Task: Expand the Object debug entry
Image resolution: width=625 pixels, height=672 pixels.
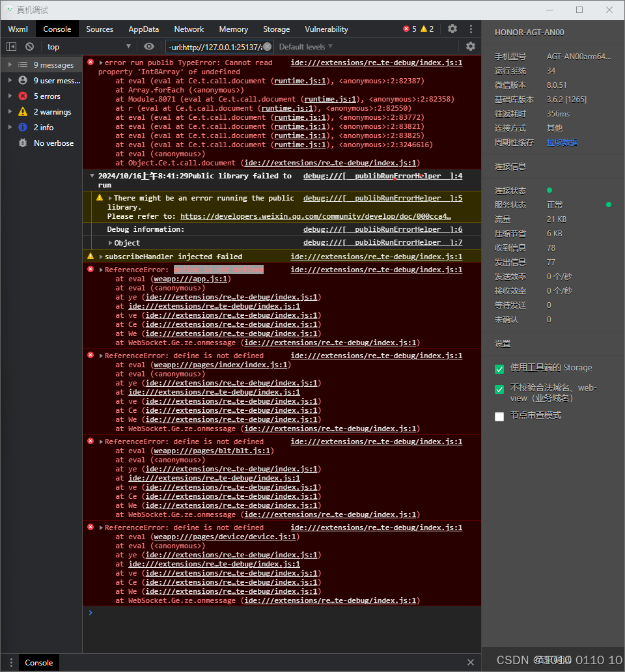Action: coord(110,243)
